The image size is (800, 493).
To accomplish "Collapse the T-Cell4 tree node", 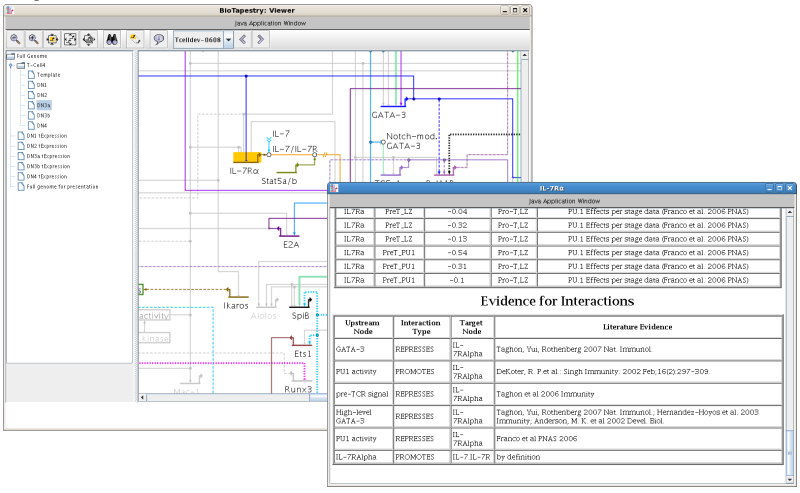I will pos(11,65).
